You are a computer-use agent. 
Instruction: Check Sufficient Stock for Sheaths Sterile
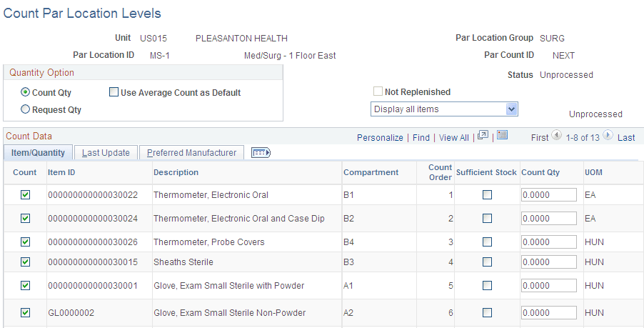(487, 262)
